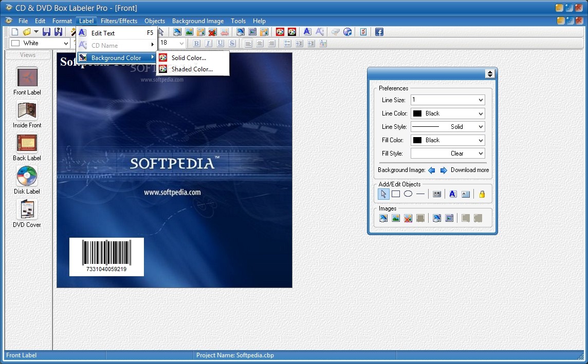The height and width of the screenshot is (364, 588).
Task: Choose Shaded Color... from the submenu
Action: pyautogui.click(x=193, y=69)
